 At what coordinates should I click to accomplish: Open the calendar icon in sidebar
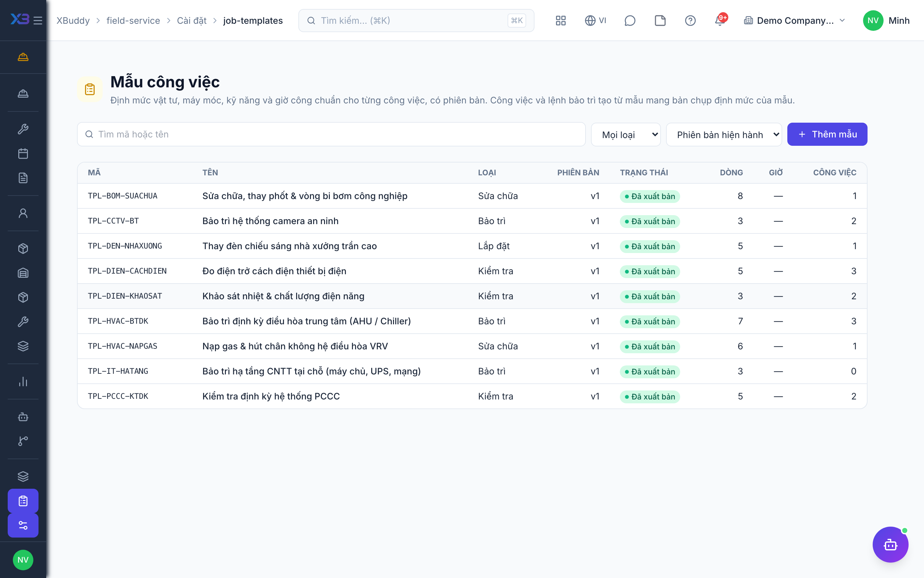pyautogui.click(x=23, y=154)
